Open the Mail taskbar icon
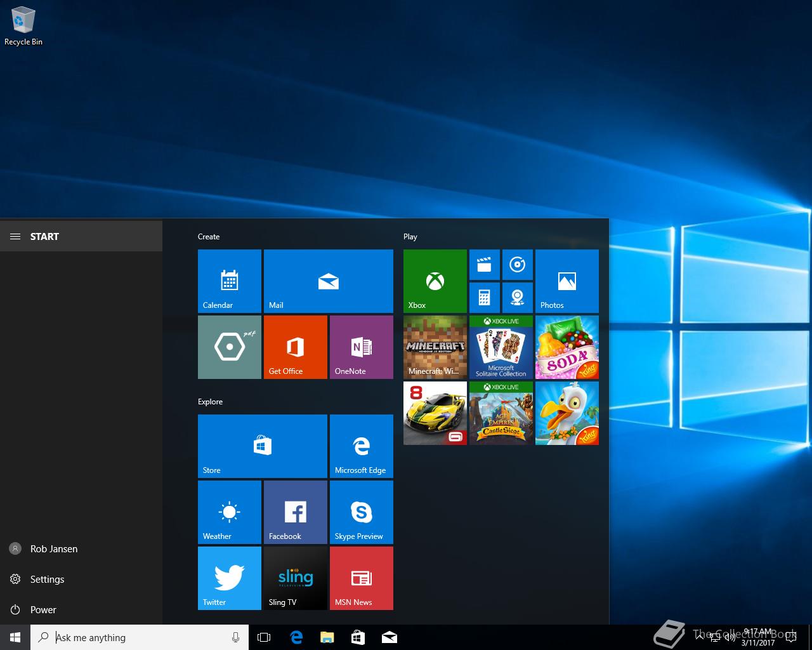The image size is (812, 650). 389,637
